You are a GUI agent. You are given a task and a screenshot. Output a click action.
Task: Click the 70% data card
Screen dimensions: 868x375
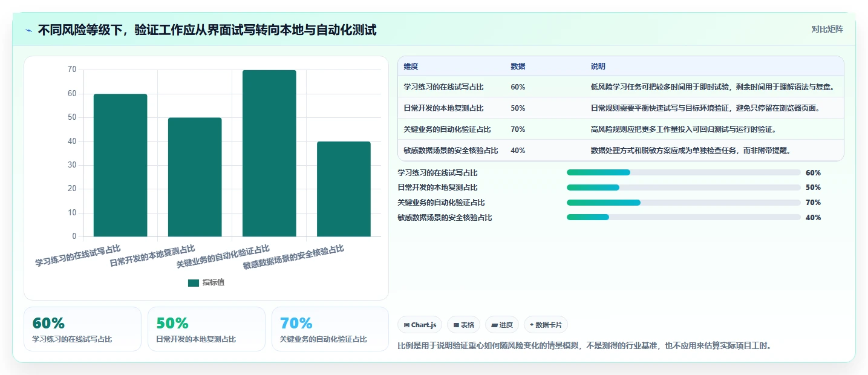pyautogui.click(x=330, y=329)
